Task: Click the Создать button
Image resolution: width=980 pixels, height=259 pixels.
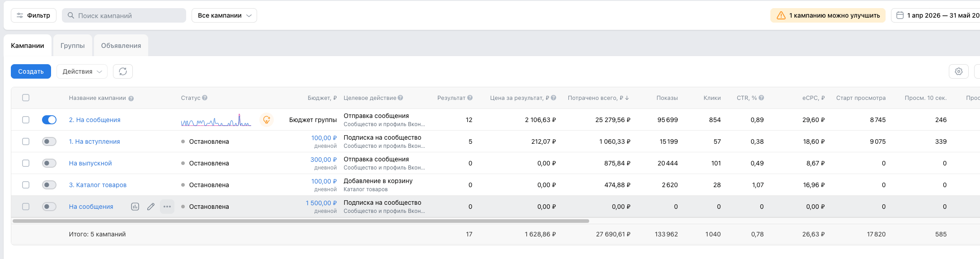Action: [31, 71]
